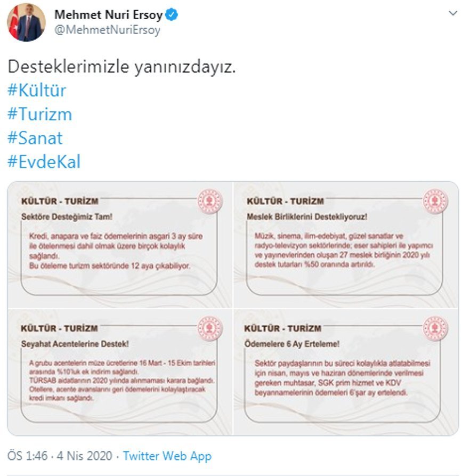Open the #Kültür hashtag
The width and height of the screenshot is (469, 476).
point(37,90)
